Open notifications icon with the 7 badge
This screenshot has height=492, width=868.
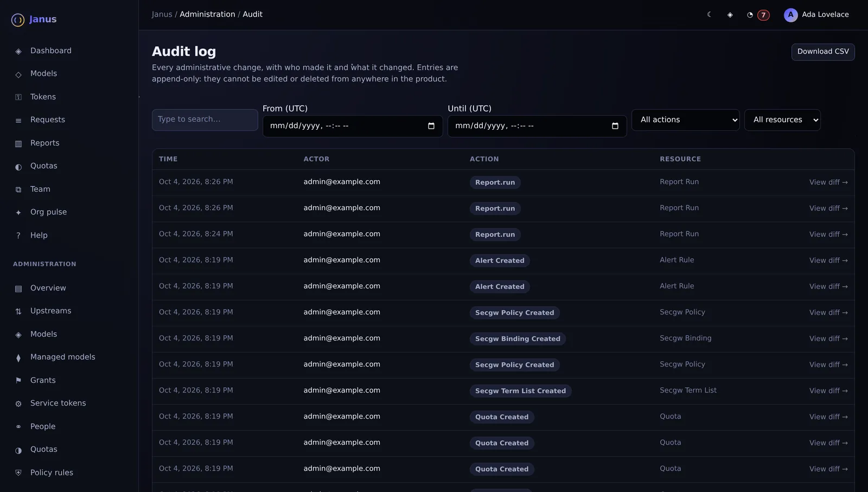[757, 15]
